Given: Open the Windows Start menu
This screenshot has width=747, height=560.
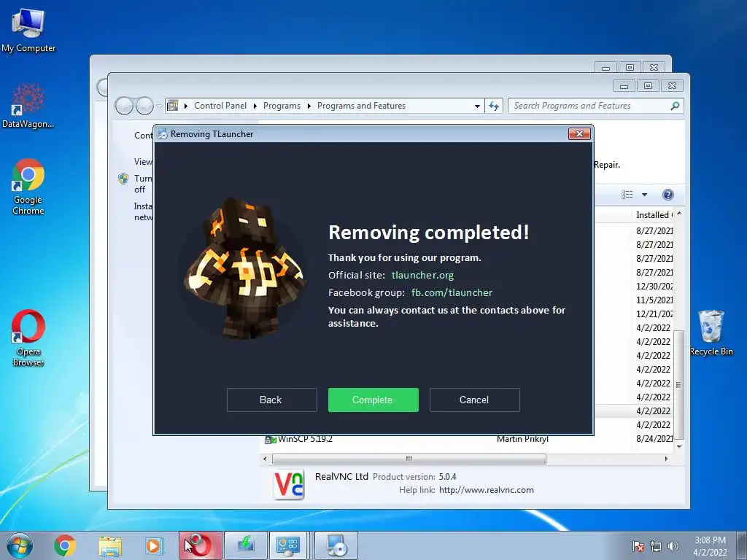Looking at the screenshot, I should tap(20, 545).
